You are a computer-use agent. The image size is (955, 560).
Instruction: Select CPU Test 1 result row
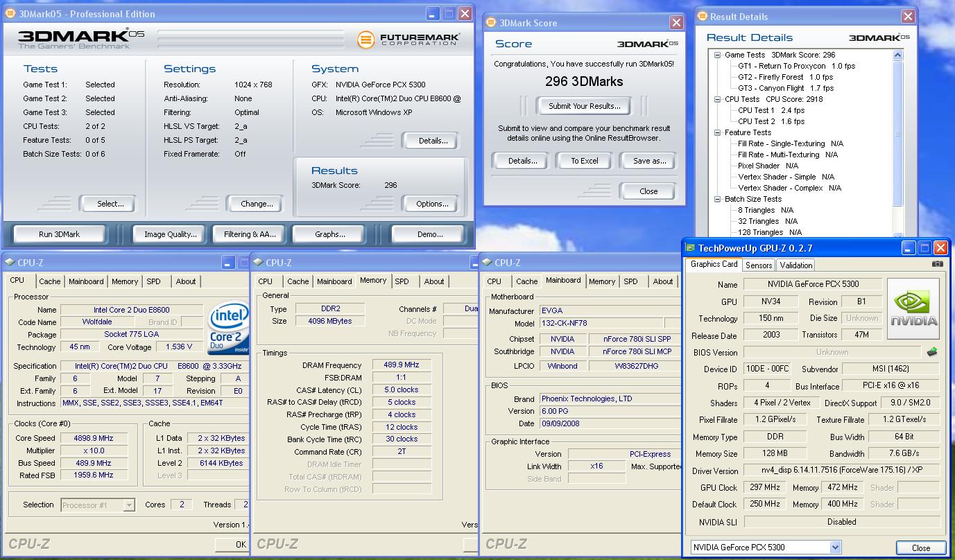[771, 110]
